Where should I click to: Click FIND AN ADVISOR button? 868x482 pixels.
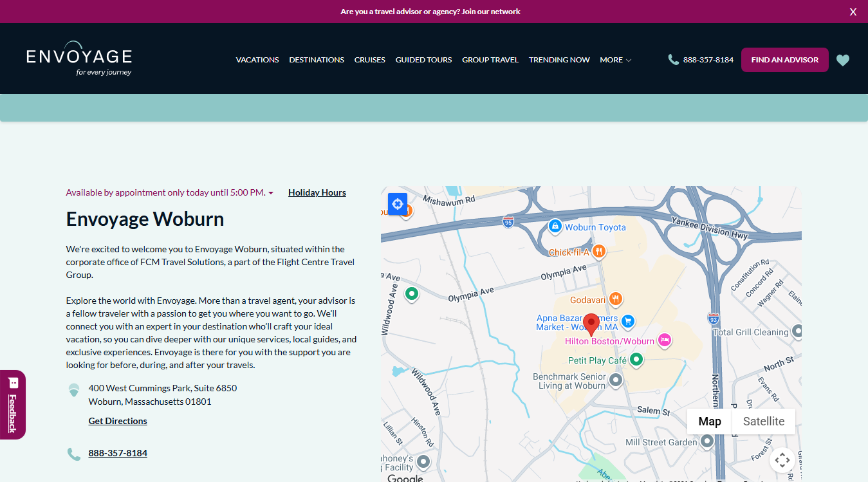(785, 60)
